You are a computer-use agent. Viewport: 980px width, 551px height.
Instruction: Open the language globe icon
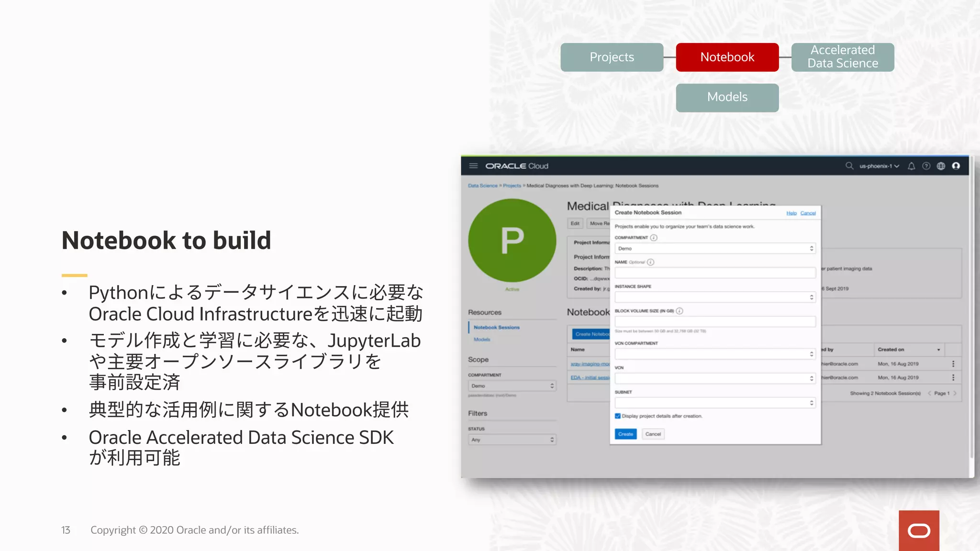[x=941, y=166]
